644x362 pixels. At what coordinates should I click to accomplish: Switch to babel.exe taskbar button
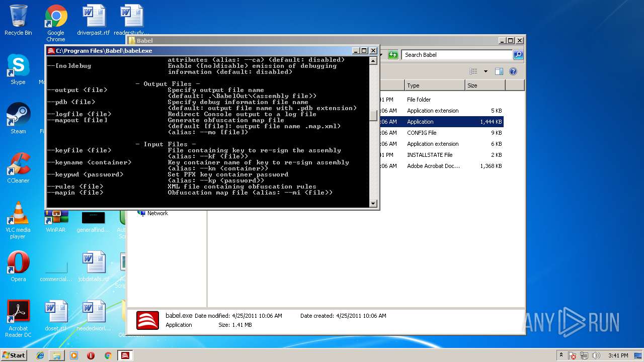tap(125, 355)
